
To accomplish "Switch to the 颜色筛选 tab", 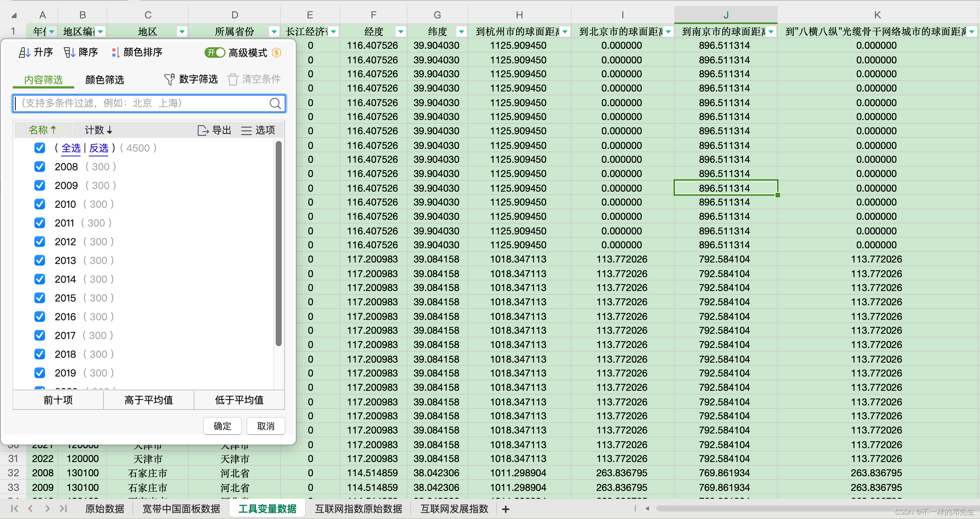I will tap(105, 79).
